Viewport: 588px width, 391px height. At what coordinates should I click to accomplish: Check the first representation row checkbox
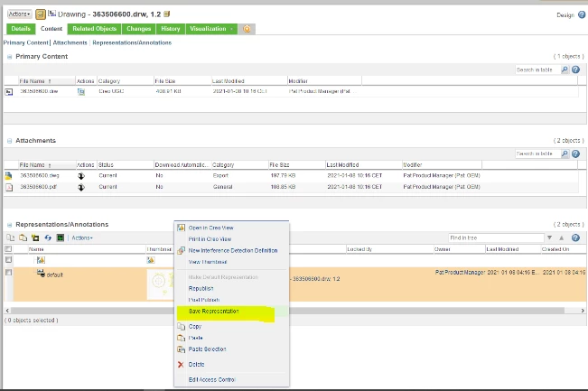tap(8, 260)
